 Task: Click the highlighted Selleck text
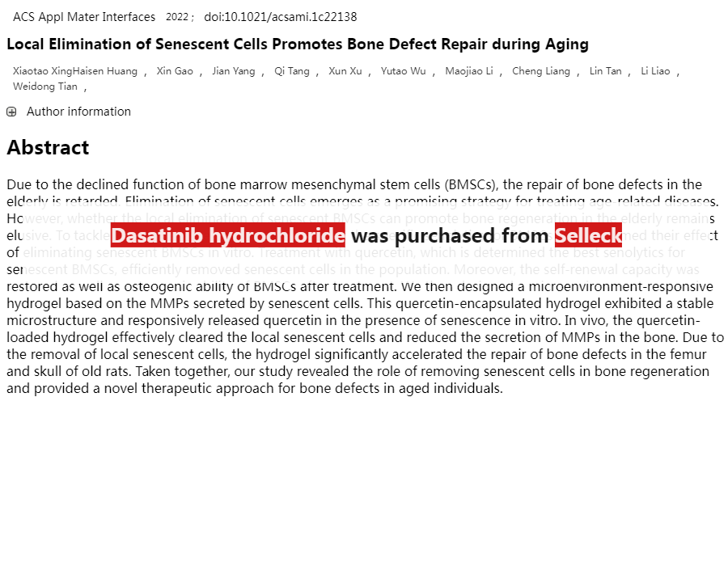pyautogui.click(x=588, y=235)
